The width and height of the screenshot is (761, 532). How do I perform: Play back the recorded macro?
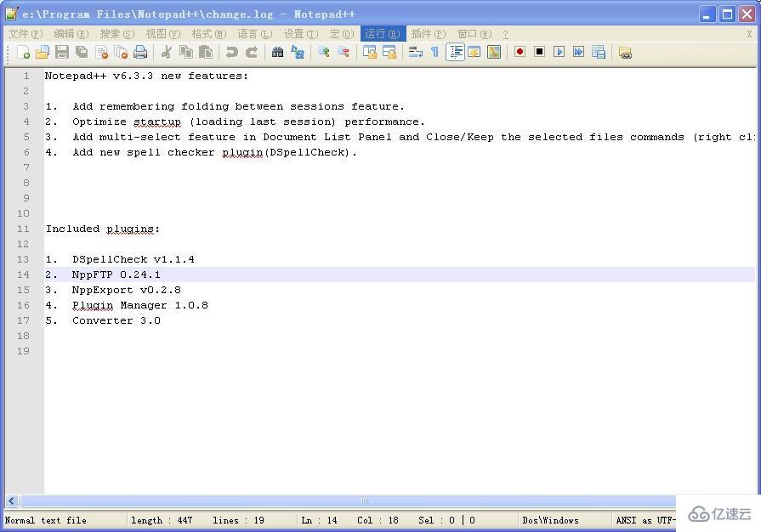coord(559,52)
